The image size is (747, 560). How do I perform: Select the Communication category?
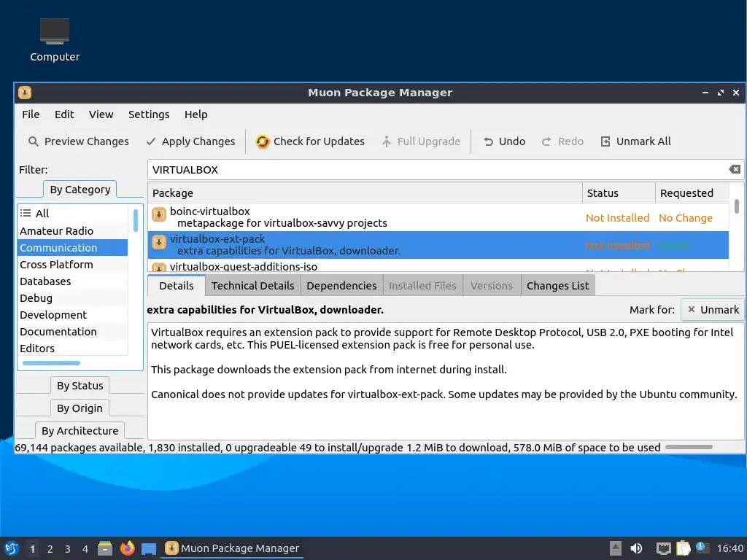click(72, 248)
